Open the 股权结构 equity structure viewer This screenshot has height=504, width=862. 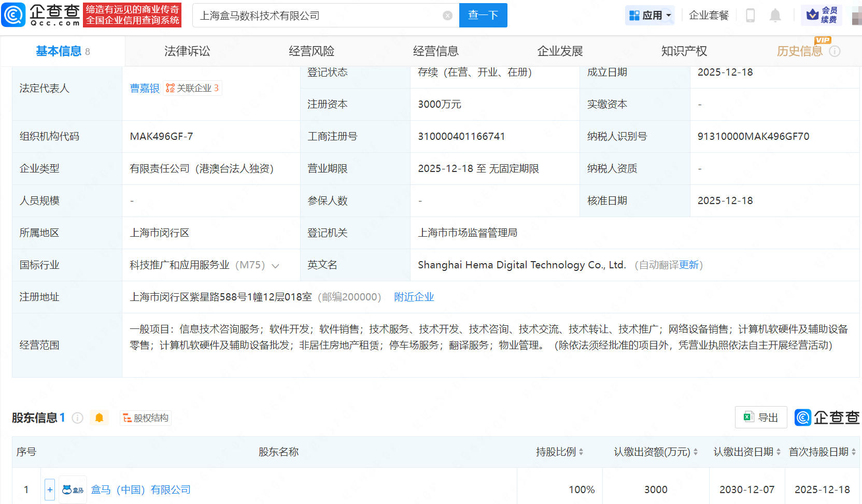click(x=145, y=417)
